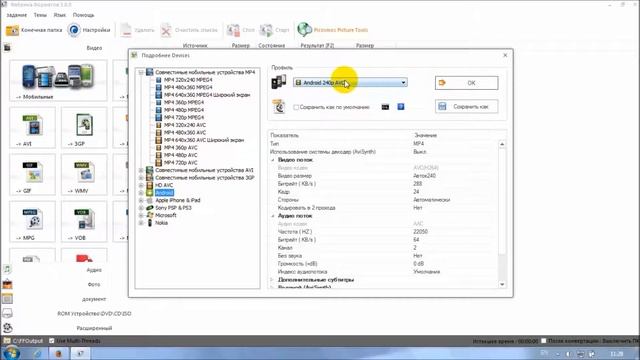Choose the 3GP conversion tile

pos(84,128)
